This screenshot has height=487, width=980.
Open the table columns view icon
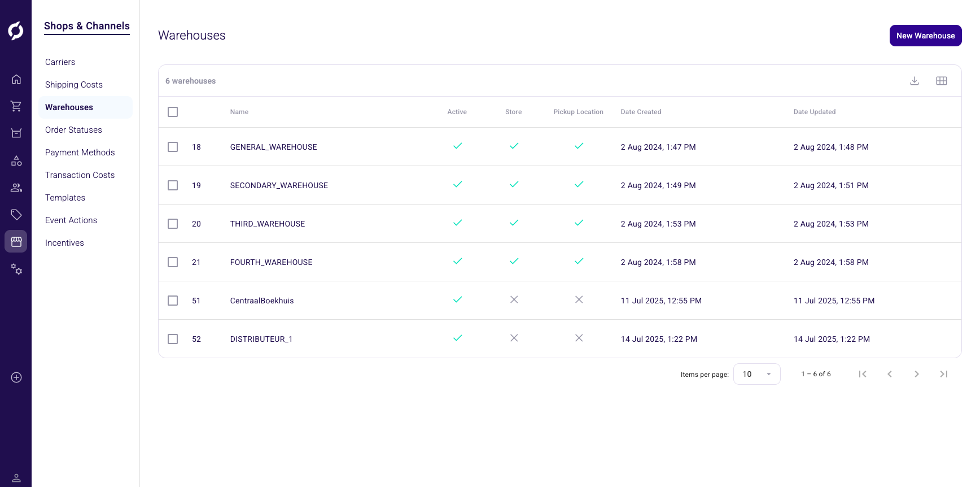(x=942, y=81)
